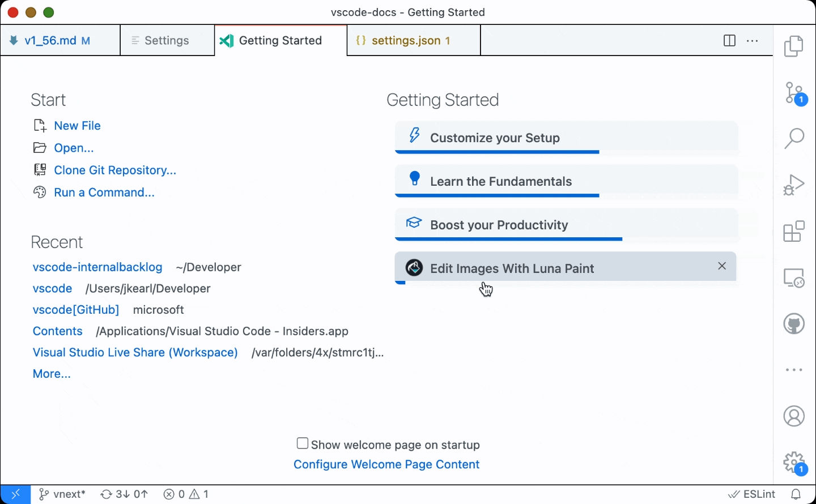Open Configure Welcome Page Content
Viewport: 816px width, 504px height.
(386, 464)
